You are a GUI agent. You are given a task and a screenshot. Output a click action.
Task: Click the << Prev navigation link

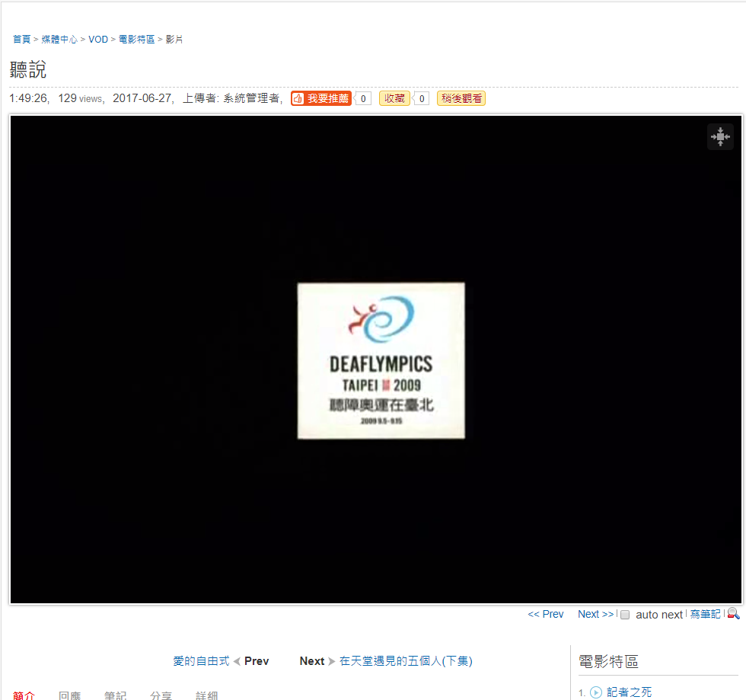545,614
